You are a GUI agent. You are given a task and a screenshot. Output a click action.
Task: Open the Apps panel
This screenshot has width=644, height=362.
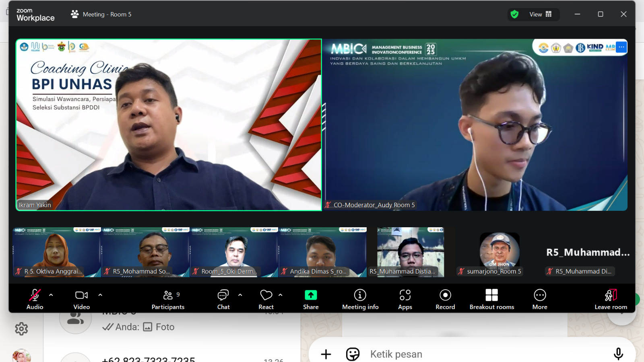405,299
